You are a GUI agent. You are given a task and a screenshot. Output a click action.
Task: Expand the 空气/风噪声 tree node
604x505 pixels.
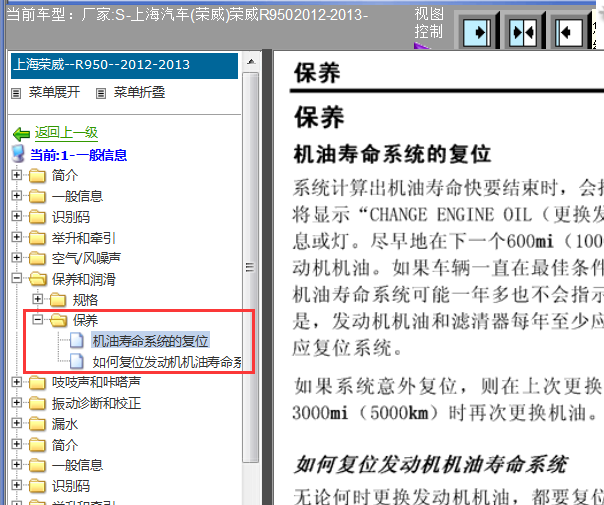click(x=17, y=257)
